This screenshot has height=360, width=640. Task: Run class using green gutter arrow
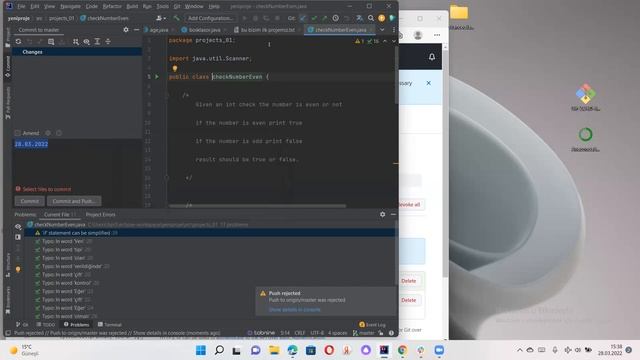pos(157,77)
